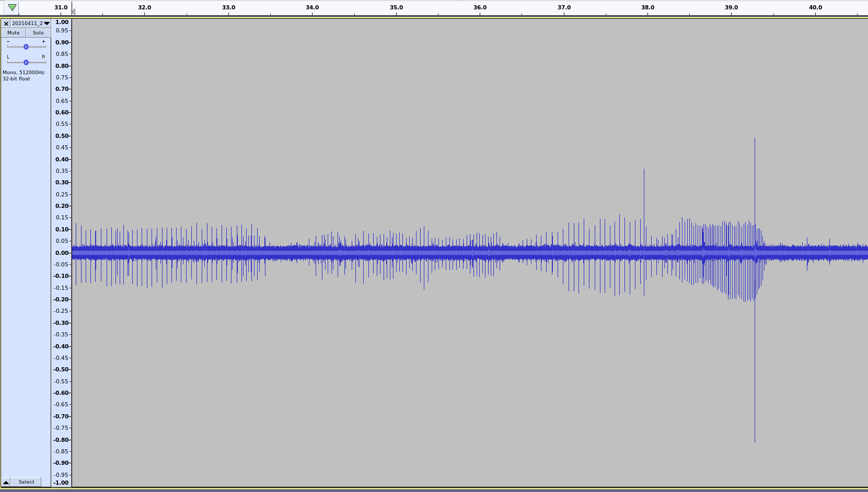The image size is (868, 492).
Task: Click the 38.0 mark on timeline ruler
Action: click(x=647, y=7)
